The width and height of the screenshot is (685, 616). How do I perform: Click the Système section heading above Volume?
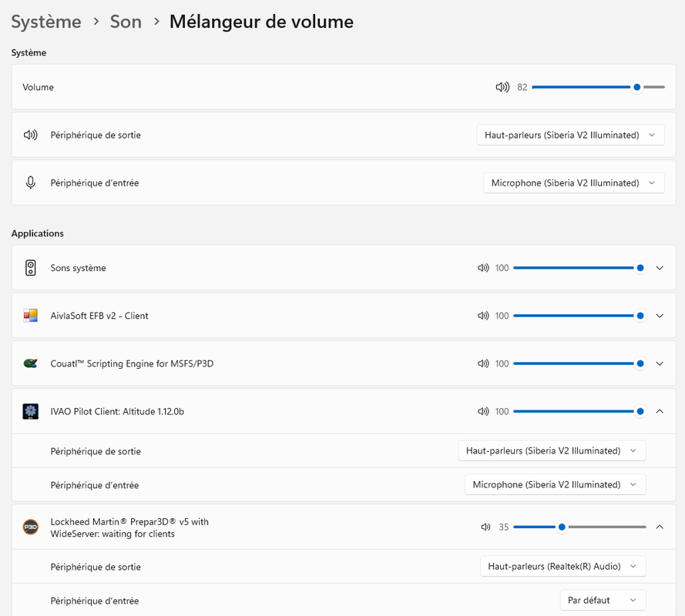click(x=29, y=52)
